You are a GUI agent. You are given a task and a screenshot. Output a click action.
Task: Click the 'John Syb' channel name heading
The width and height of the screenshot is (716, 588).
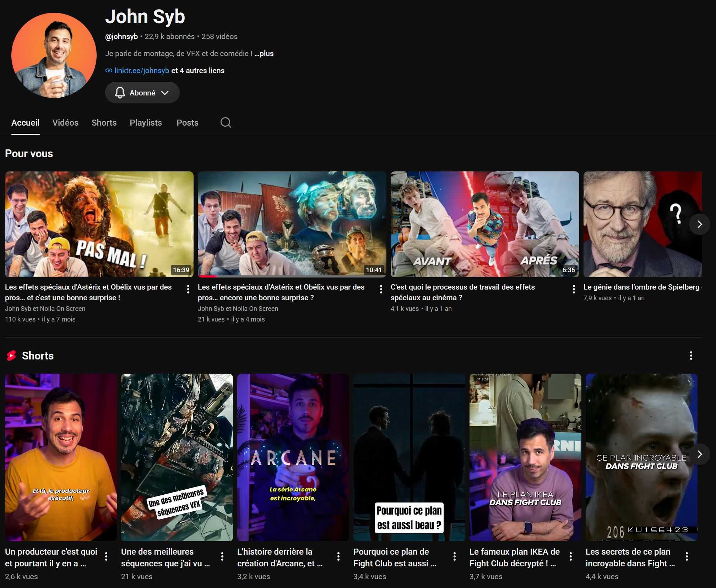pos(145,17)
